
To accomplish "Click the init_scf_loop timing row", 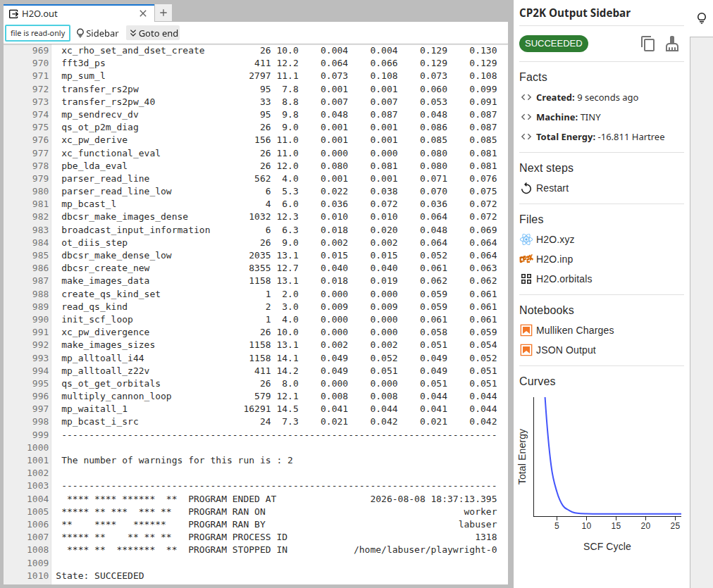I will point(279,320).
